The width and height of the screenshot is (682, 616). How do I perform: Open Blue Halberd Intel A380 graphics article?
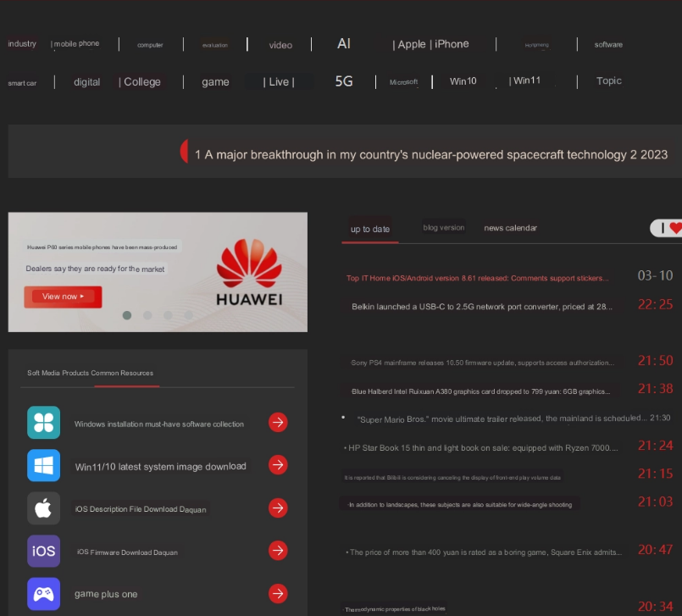click(x=480, y=391)
